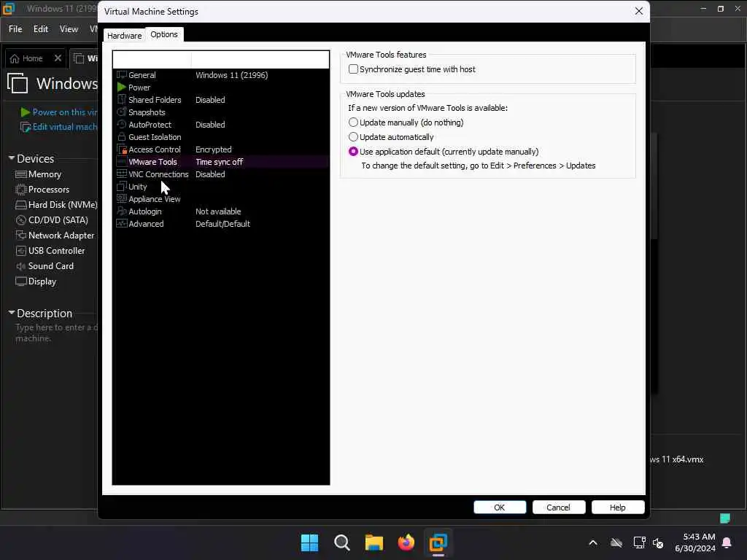Screen dimensions: 747x560
Task: Open Firefox from the taskbar
Action: click(406, 542)
